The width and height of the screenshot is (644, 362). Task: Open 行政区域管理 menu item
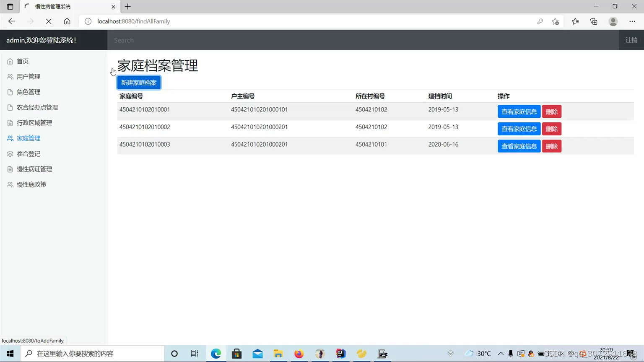pos(34,123)
